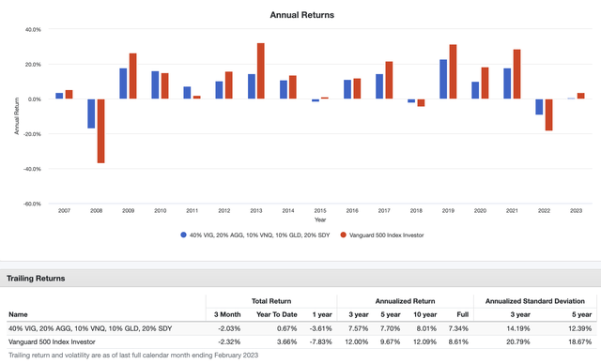Image resolution: width=601 pixels, height=364 pixels.
Task: Click the Annualized Standard Deviation header
Action: tap(534, 301)
